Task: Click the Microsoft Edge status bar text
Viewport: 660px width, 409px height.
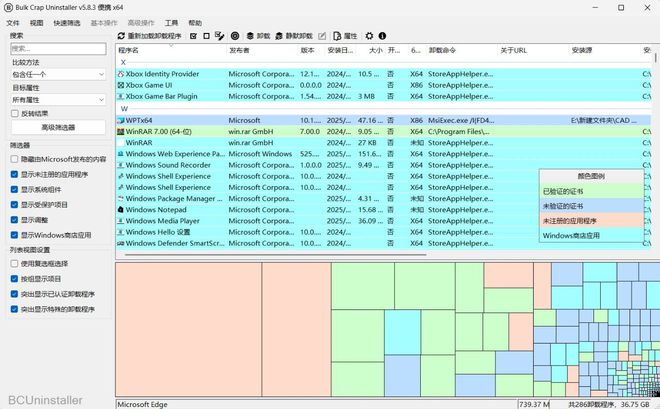Action: click(142, 404)
